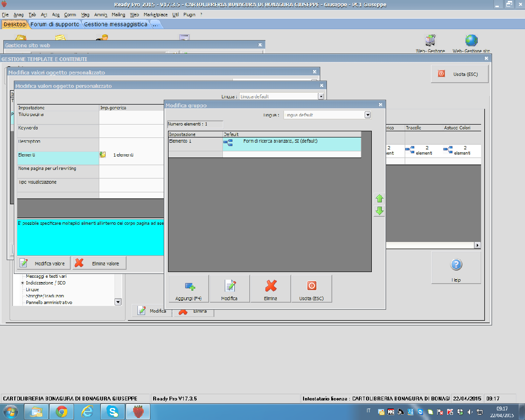Open the Mailing menu
Image resolution: width=525 pixels, height=420 pixels.
[x=118, y=14]
